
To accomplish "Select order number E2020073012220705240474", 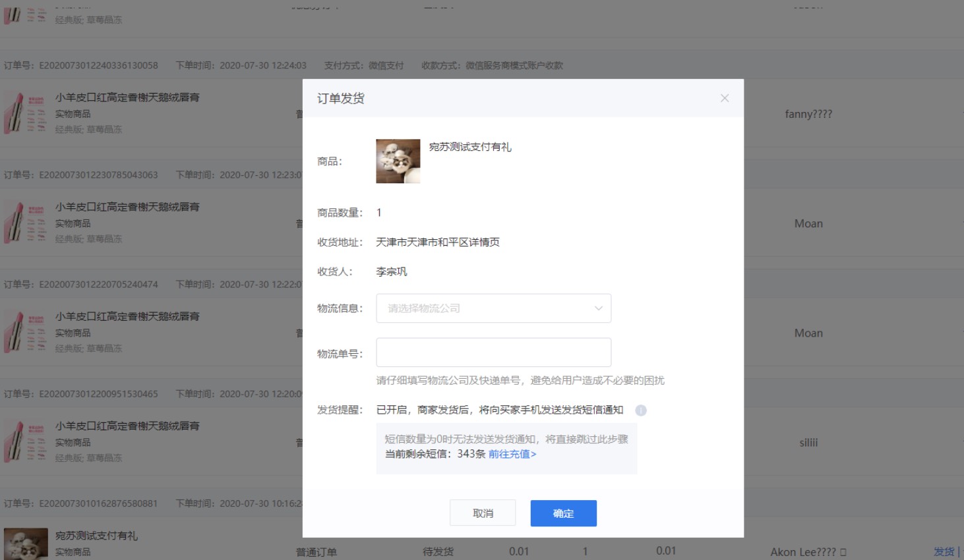I will [x=99, y=285].
